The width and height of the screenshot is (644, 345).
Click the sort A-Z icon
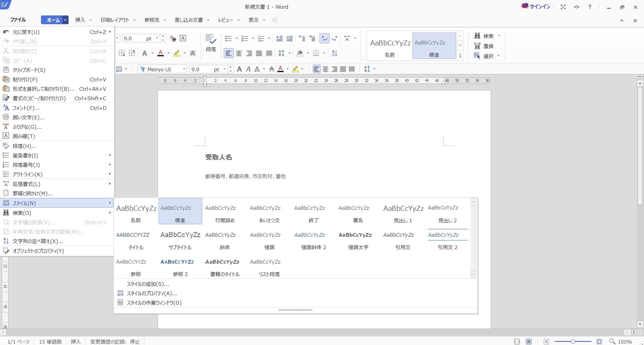(x=335, y=53)
